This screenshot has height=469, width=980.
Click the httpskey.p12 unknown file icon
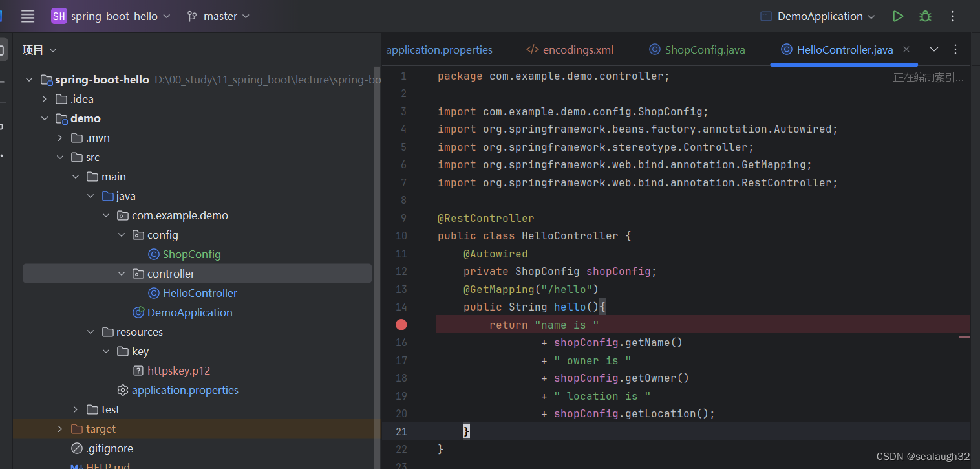(x=138, y=371)
